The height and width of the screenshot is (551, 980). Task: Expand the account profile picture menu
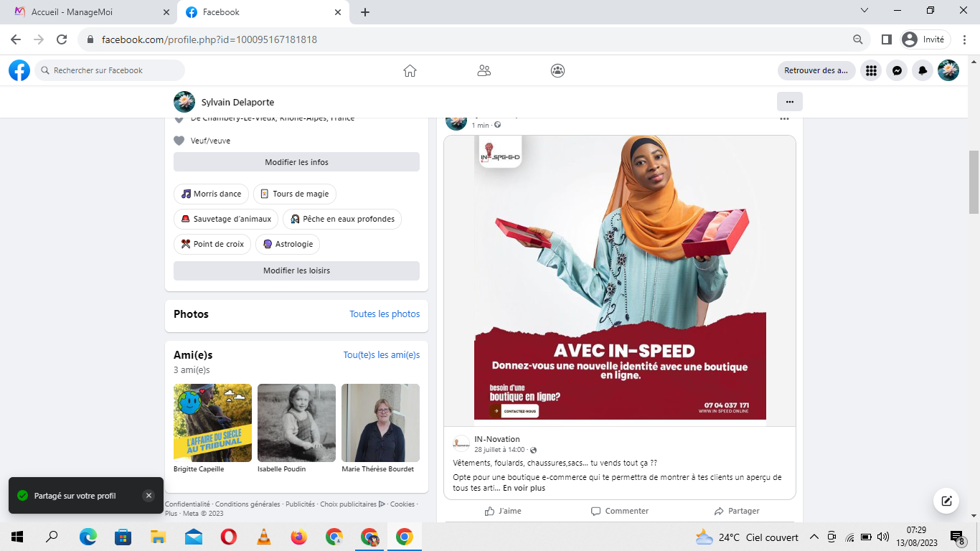tap(948, 70)
